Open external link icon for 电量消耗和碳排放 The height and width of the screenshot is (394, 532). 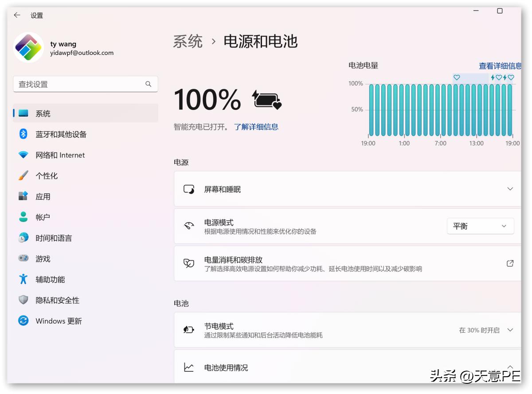pyautogui.click(x=510, y=263)
